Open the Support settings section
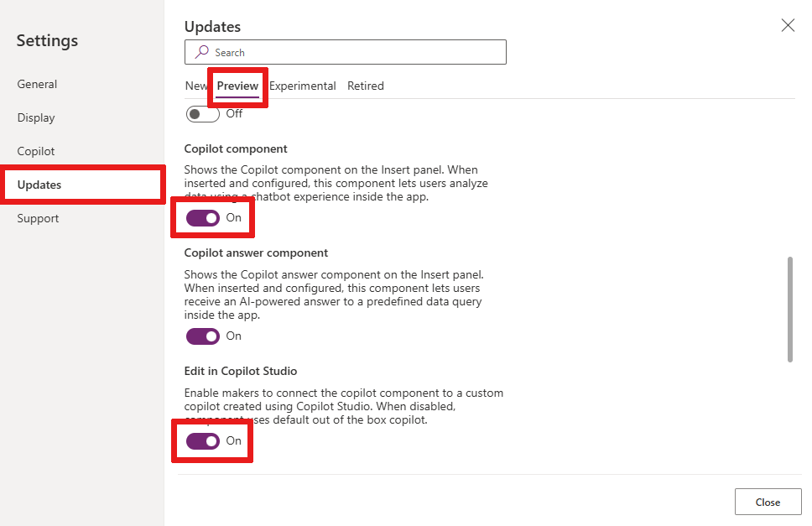 (38, 218)
